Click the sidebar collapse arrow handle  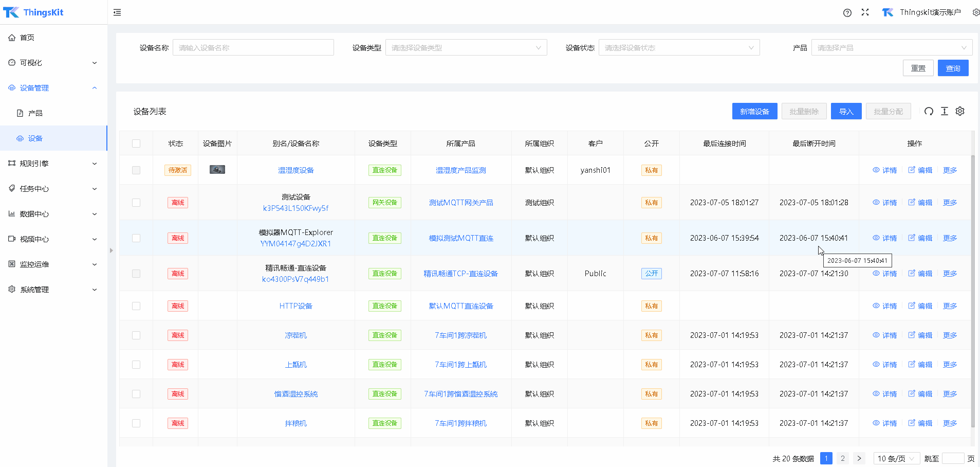pos(111,250)
